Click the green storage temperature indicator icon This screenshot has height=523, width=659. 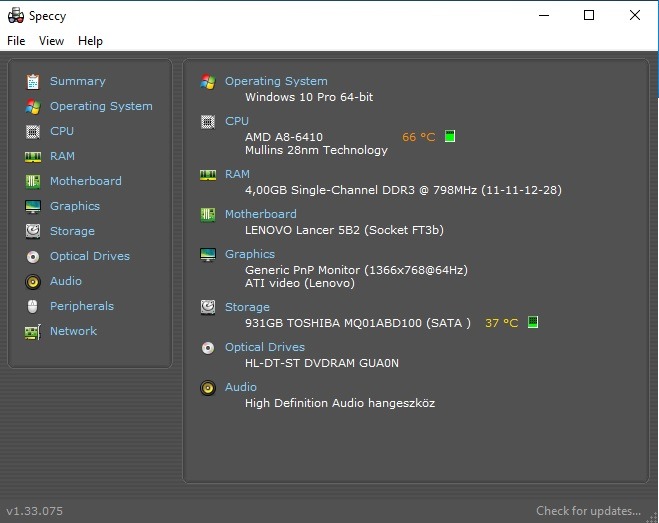[x=532, y=322]
